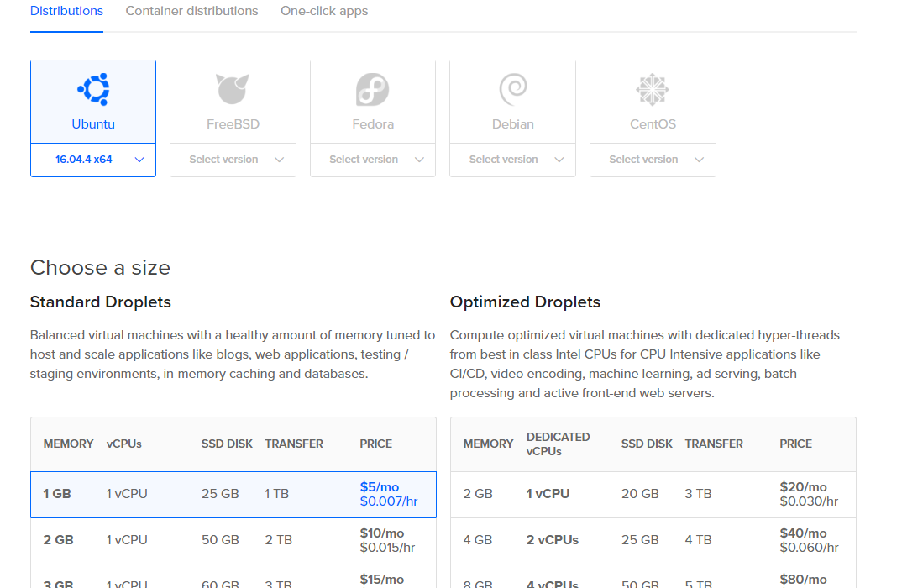Switch to Container distributions tab
Viewport: 902px width, 588px height.
(x=191, y=11)
